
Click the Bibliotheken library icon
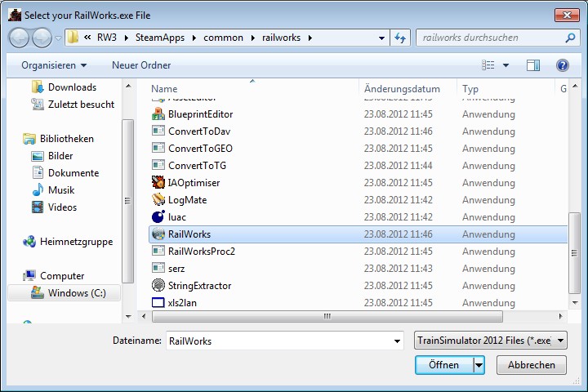coord(29,139)
